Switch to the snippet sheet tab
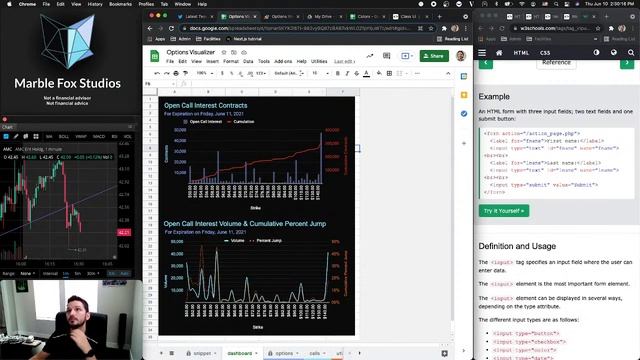Image resolution: width=640 pixels, height=360 pixels. pos(202,353)
